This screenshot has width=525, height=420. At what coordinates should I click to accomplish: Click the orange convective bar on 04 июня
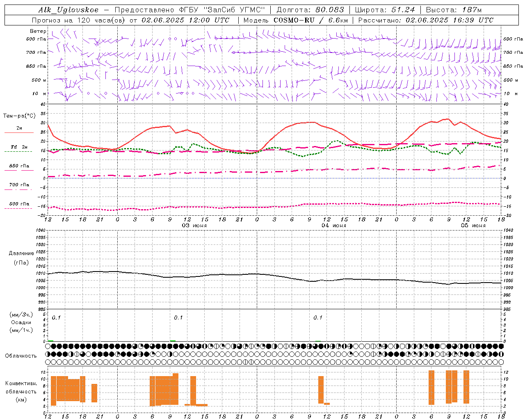point(321,390)
